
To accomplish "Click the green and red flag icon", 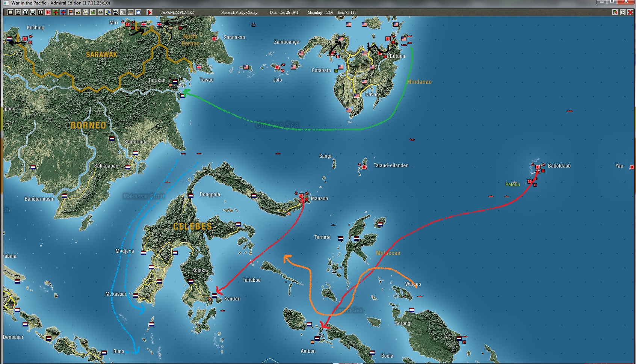I will [615, 12].
